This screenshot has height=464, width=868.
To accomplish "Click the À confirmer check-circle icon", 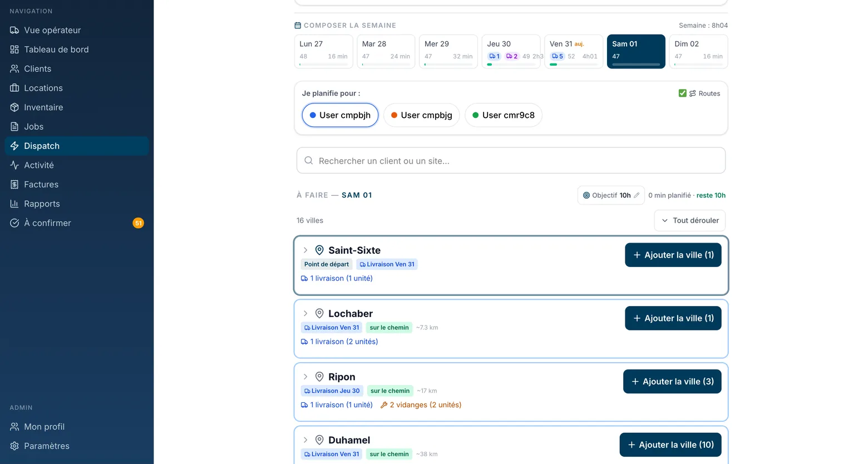I will pos(14,223).
